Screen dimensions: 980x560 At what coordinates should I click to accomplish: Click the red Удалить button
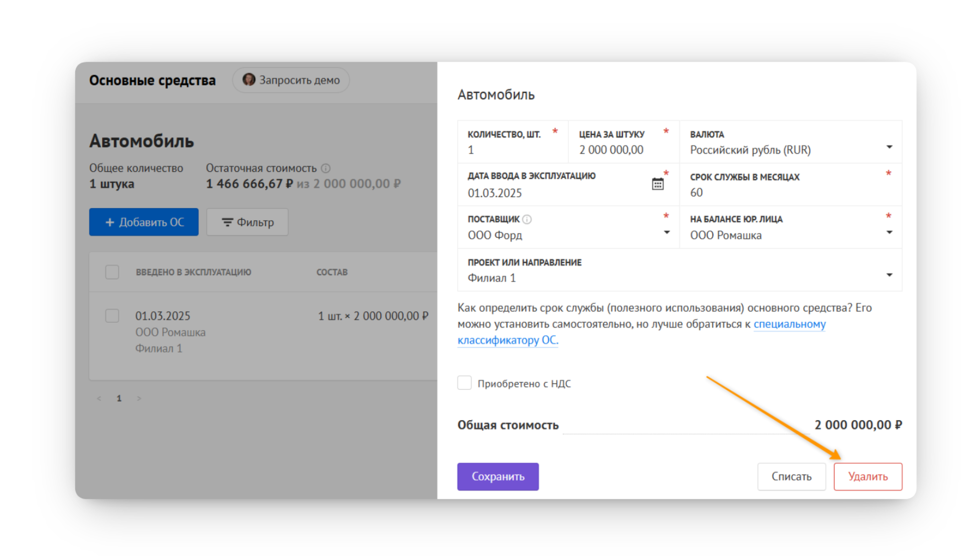[x=867, y=476]
